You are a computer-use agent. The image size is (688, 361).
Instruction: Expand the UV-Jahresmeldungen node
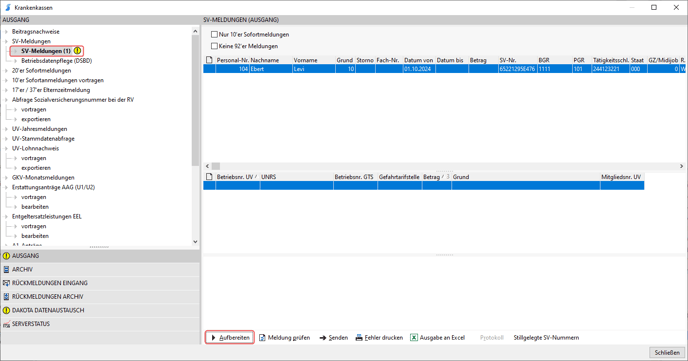click(6, 129)
